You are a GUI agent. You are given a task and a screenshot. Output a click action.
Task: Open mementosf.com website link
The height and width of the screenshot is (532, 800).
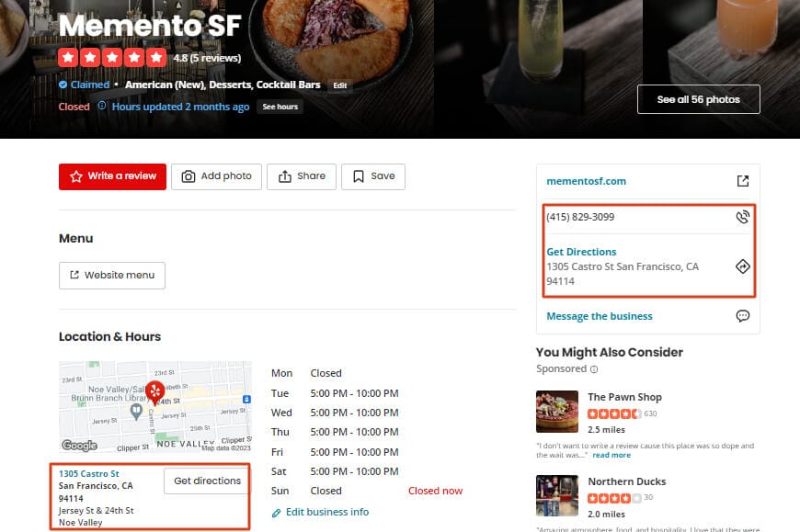(587, 181)
